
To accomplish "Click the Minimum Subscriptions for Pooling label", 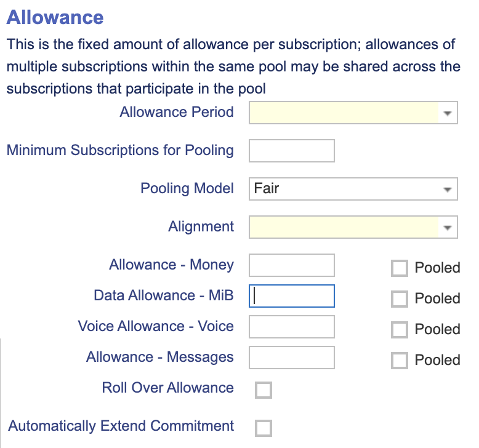I will [120, 150].
